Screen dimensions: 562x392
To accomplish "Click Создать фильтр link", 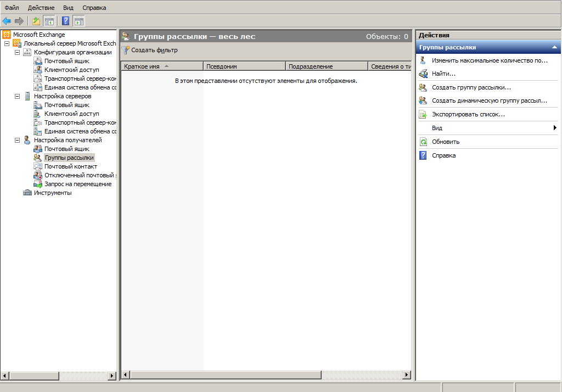I will [x=154, y=50].
